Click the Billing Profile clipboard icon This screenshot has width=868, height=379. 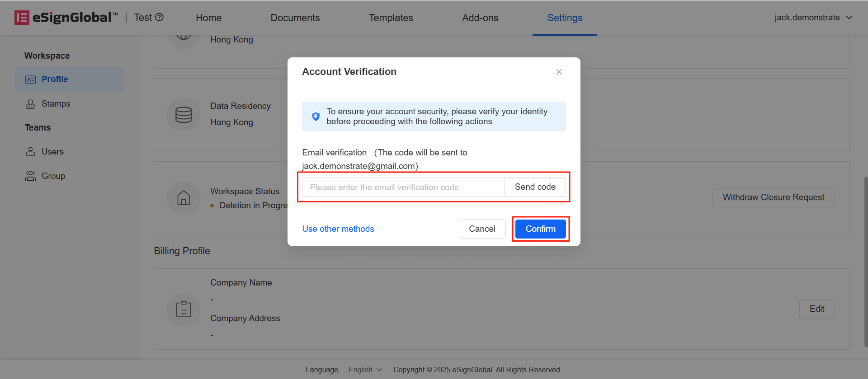tap(184, 309)
